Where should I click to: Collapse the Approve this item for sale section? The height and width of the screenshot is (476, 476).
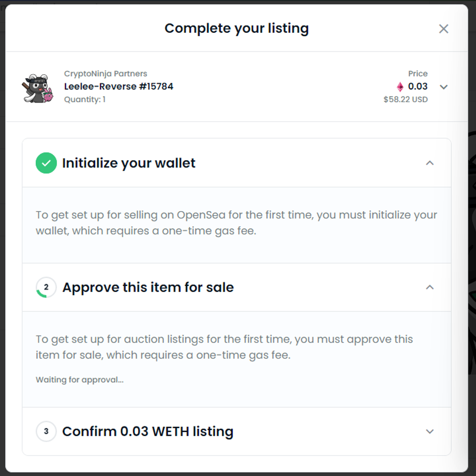pyautogui.click(x=429, y=287)
